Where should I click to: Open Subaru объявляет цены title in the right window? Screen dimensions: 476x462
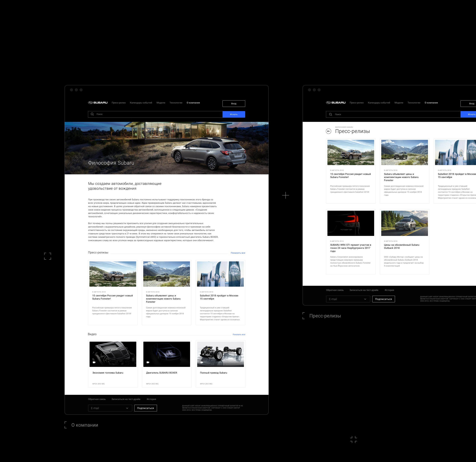(401, 177)
